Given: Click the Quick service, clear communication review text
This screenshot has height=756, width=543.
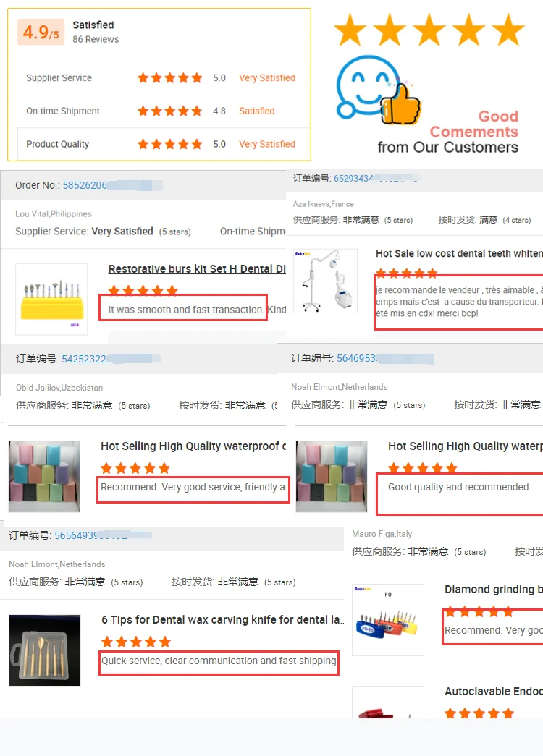Looking at the screenshot, I should pos(219,661).
